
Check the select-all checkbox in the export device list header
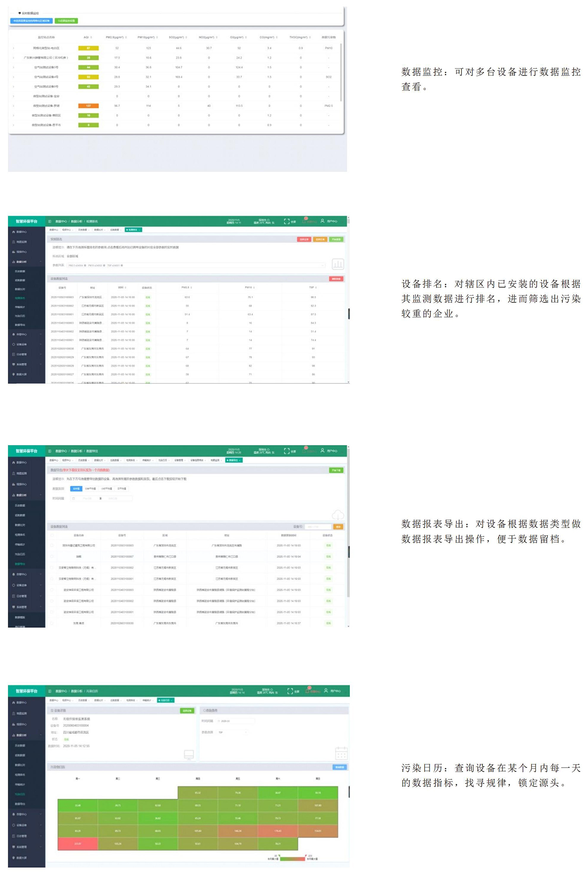(x=52, y=535)
